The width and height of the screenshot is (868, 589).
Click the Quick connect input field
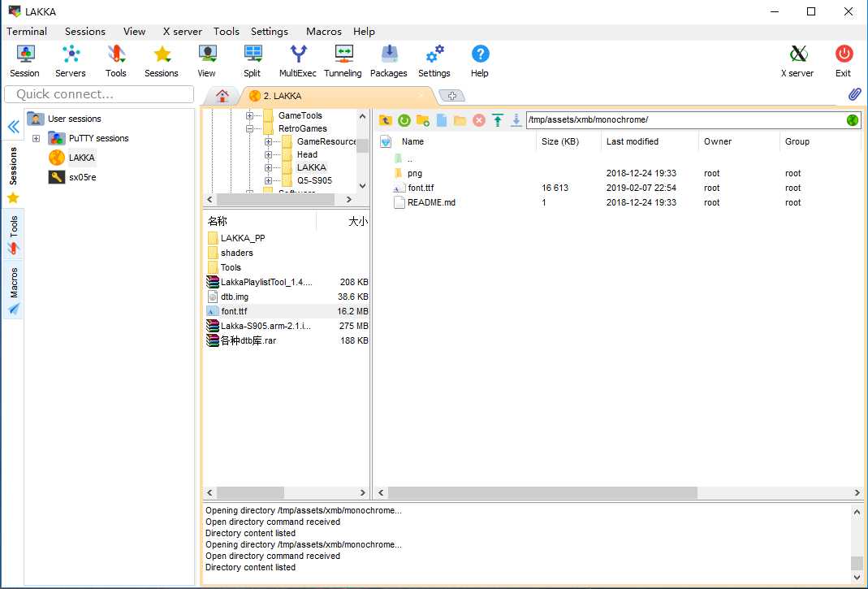coord(99,94)
